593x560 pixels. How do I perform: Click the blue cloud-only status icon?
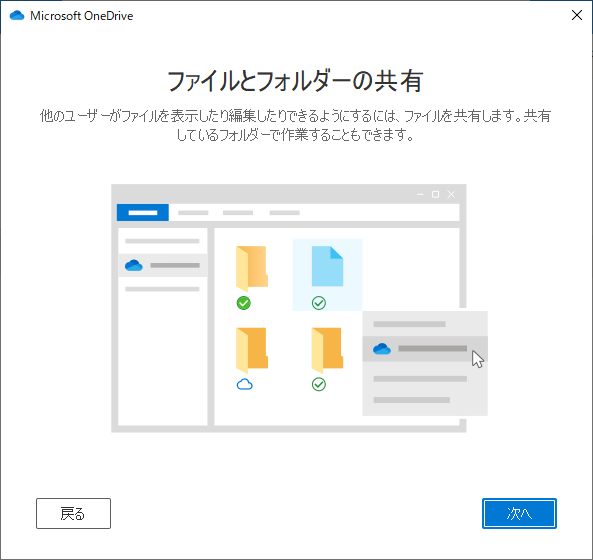click(244, 384)
